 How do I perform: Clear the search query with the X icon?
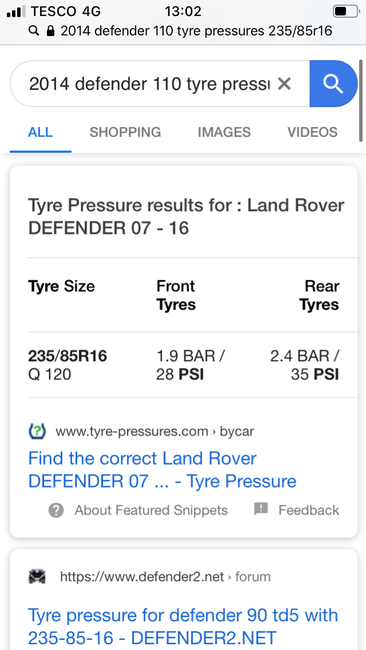284,84
